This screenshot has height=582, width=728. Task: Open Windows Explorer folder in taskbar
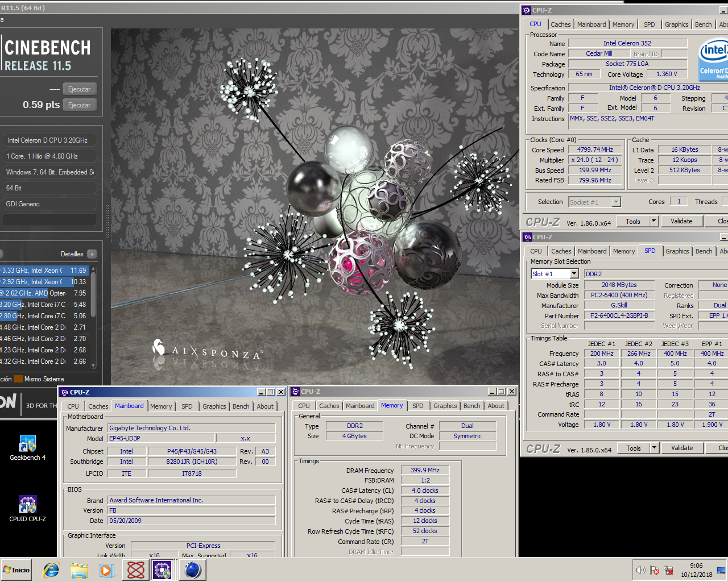[x=79, y=570]
